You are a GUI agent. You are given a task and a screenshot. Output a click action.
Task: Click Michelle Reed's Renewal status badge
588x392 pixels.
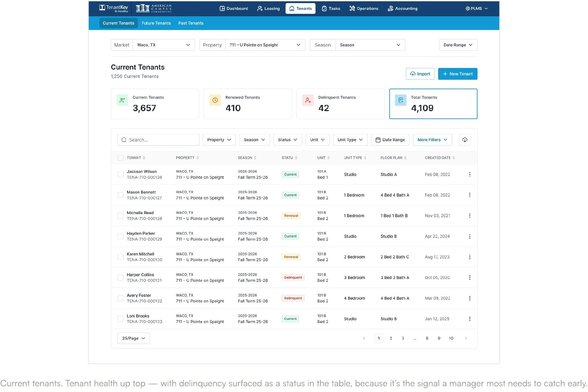point(291,216)
